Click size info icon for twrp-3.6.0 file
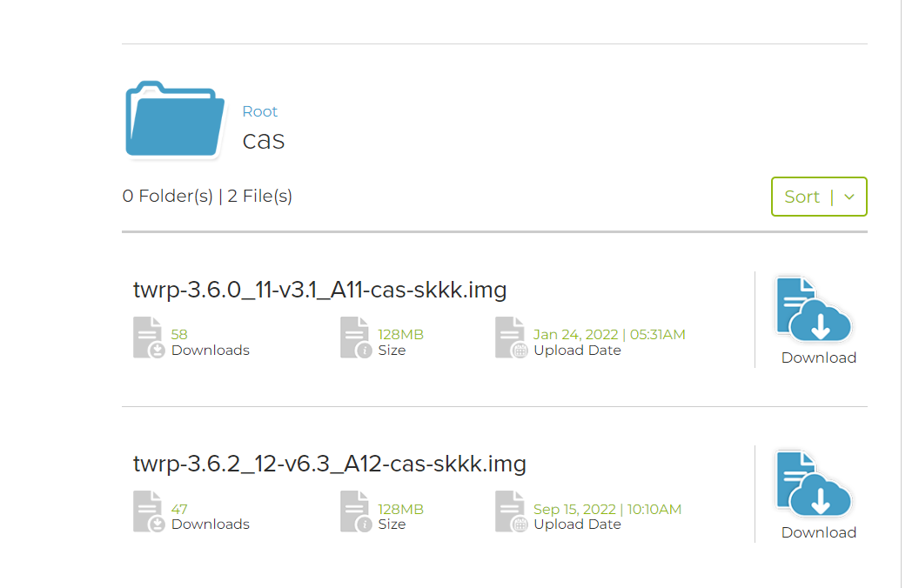This screenshot has width=919, height=588. tap(356, 337)
